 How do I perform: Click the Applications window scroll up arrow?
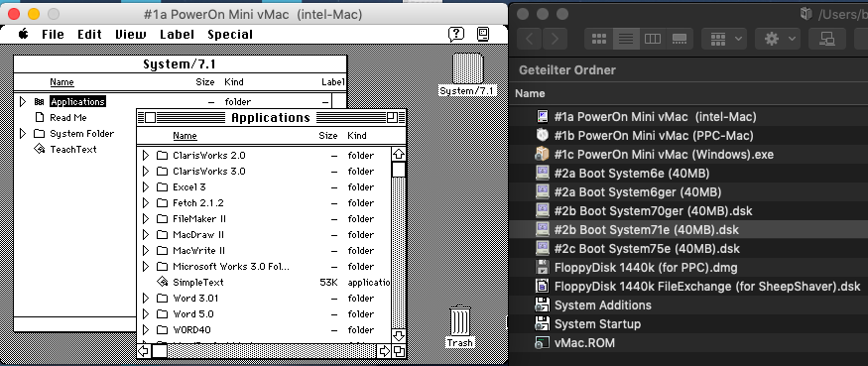coord(399,155)
